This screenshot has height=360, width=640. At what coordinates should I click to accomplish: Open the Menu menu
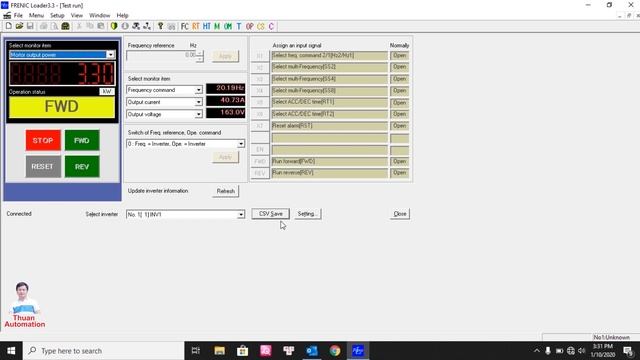tap(36, 15)
